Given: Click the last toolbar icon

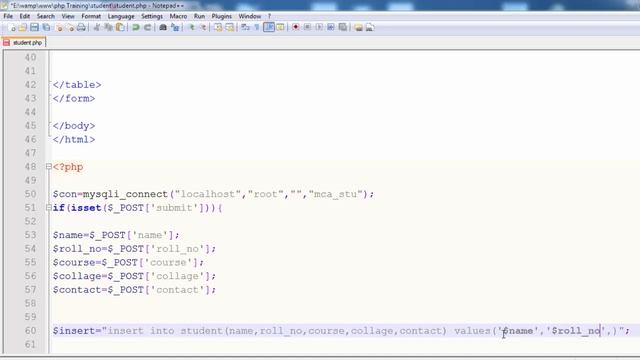Looking at the screenshot, I should tap(370, 27).
